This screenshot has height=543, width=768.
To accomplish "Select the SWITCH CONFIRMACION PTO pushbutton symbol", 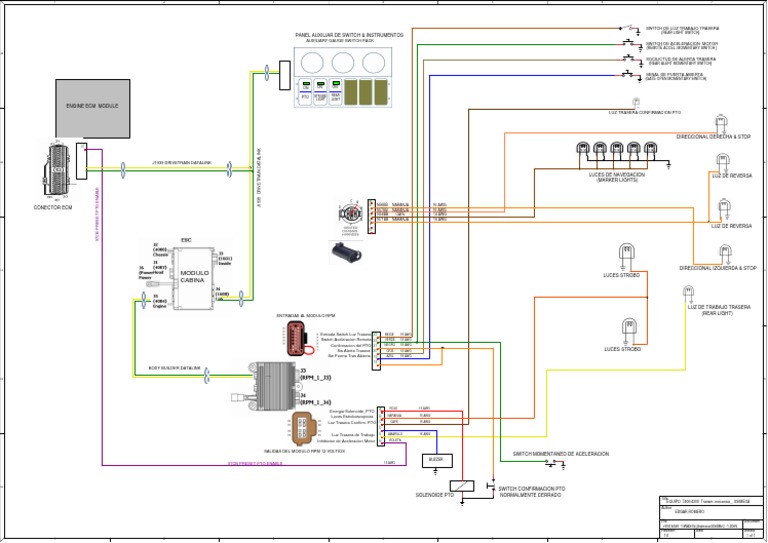I will click(x=491, y=486).
